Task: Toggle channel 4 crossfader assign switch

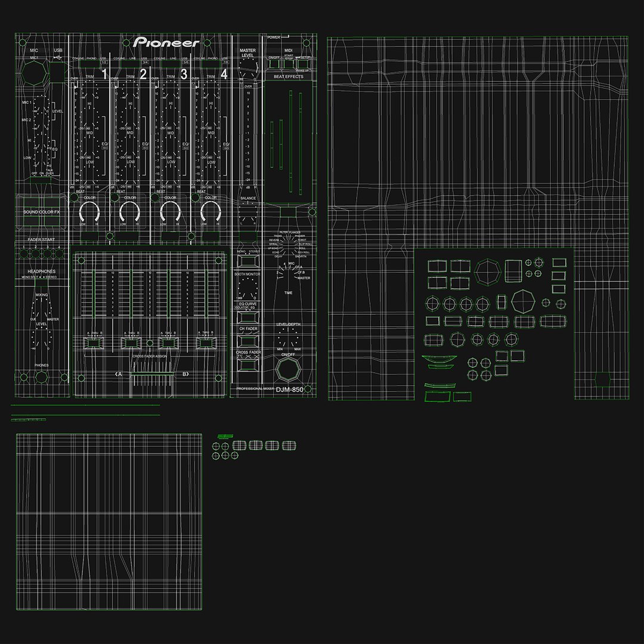Action: 206,343
